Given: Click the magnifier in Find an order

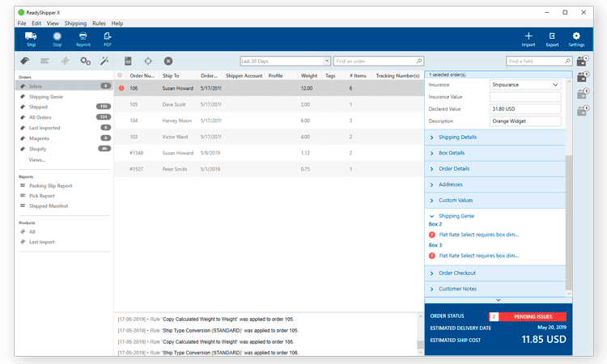Looking at the screenshot, I should pos(419,61).
